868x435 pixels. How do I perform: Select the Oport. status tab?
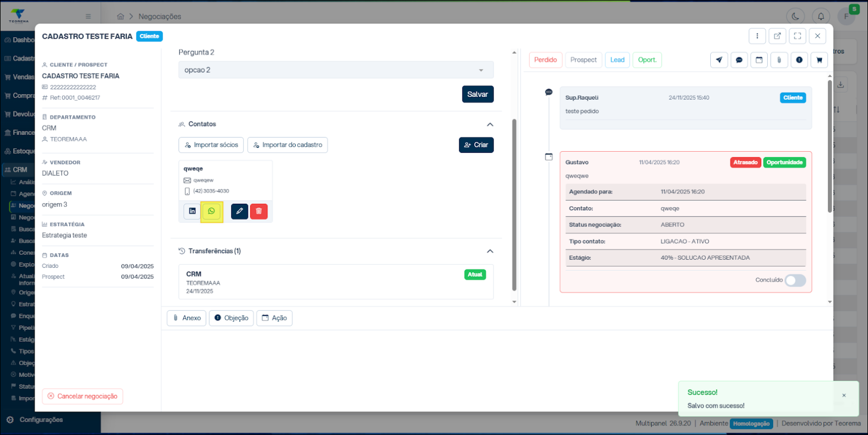647,60
